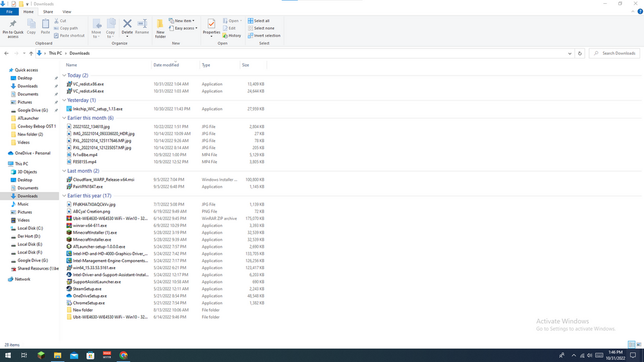Click Invert selection in ribbon
This screenshot has width=644, height=362.
264,35
